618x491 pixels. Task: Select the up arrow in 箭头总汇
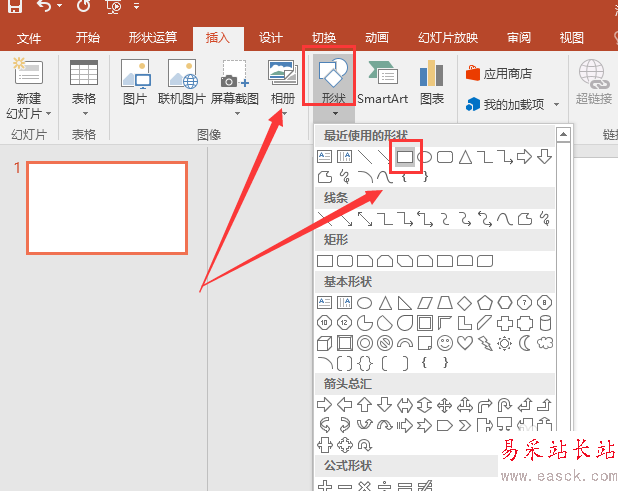(x=365, y=405)
